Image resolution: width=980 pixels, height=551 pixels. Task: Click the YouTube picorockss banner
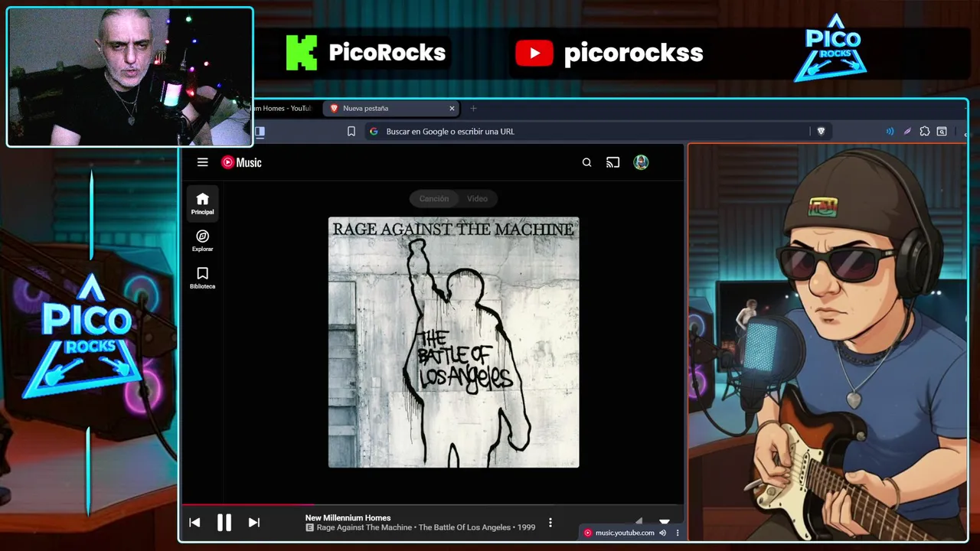pos(609,53)
